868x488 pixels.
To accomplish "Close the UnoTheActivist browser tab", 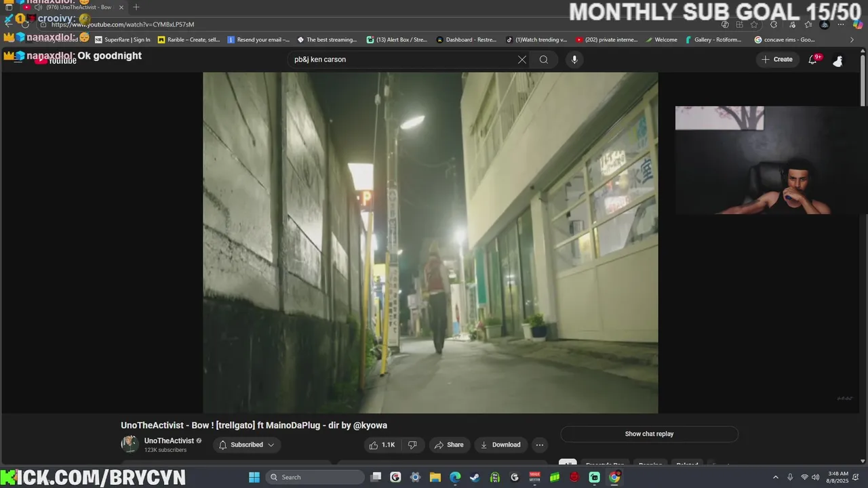I will click(121, 7).
